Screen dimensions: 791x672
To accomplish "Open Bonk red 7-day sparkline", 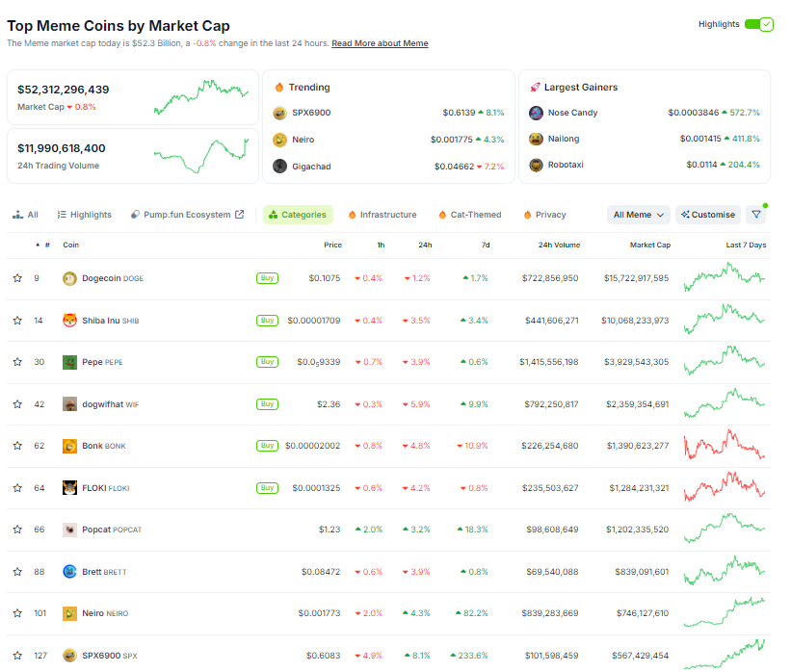I will pyautogui.click(x=725, y=444).
